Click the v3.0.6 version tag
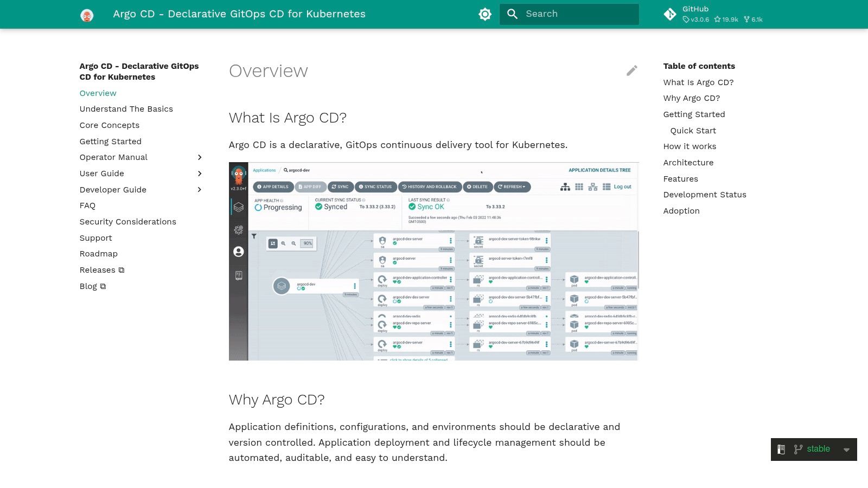 pyautogui.click(x=696, y=20)
